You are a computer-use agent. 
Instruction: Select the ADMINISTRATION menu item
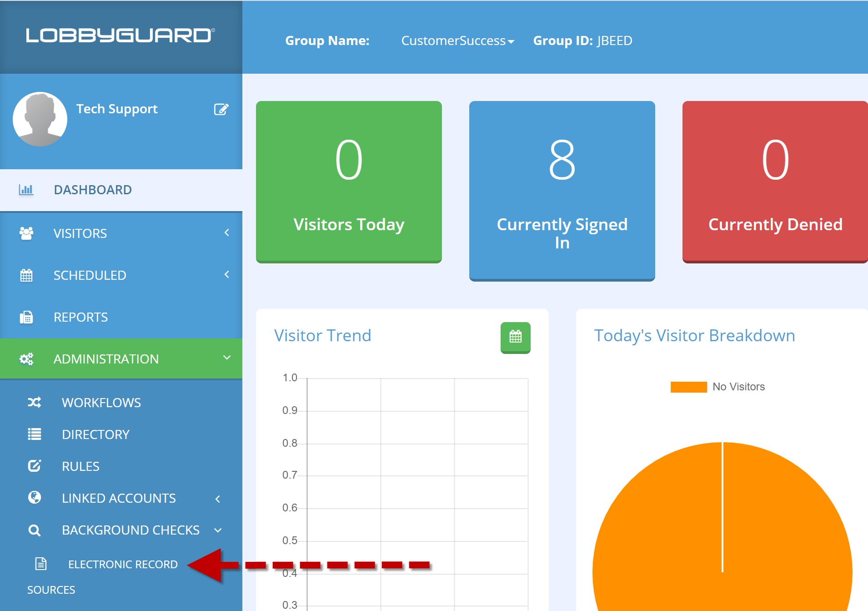click(121, 359)
